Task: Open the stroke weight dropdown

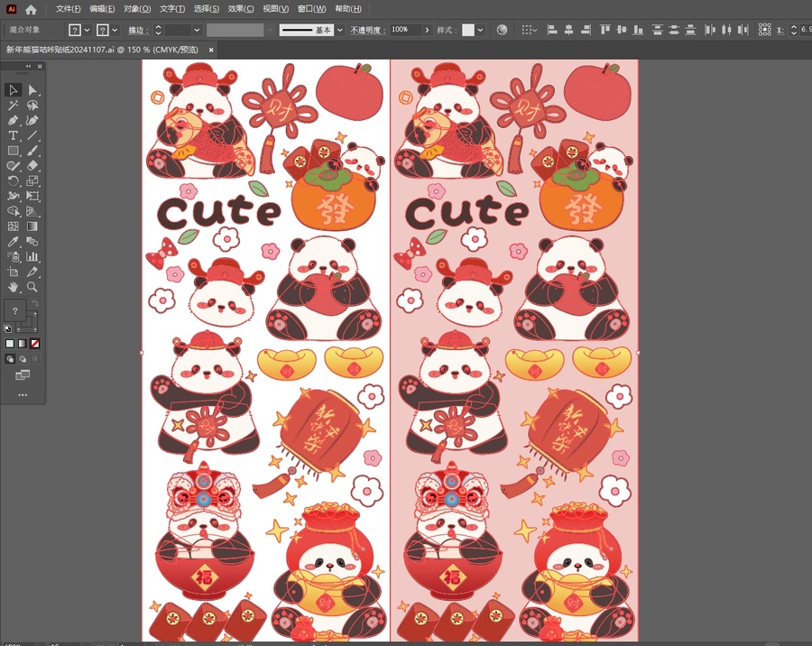Action: pyautogui.click(x=197, y=30)
